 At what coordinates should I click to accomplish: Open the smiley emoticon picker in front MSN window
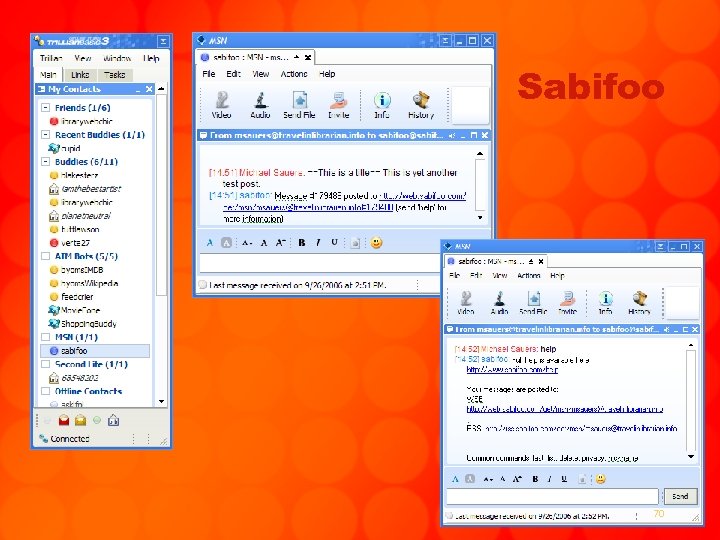[x=600, y=479]
